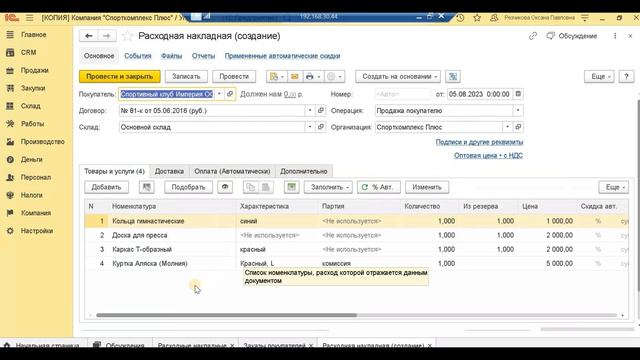640x360 pixels.
Task: Switch to События tab
Action: 138,56
